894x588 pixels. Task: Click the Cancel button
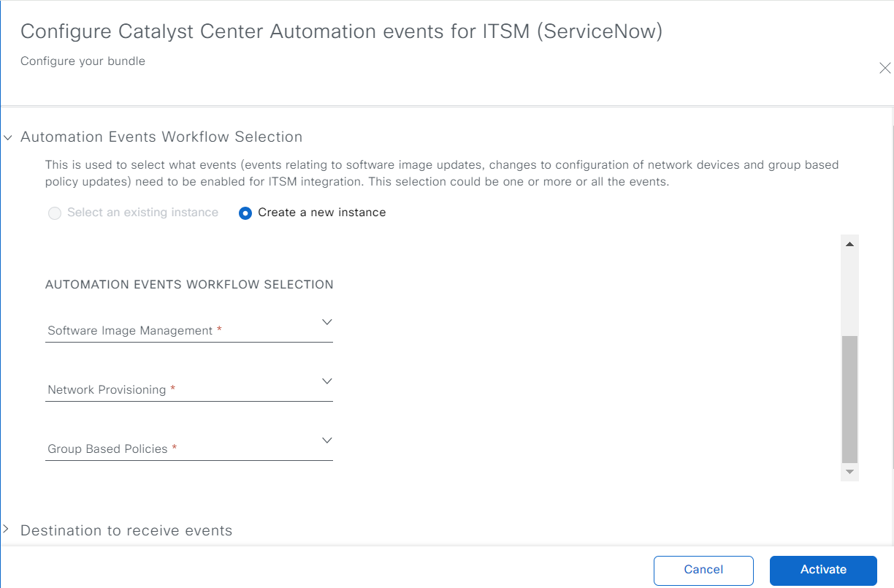(703, 570)
